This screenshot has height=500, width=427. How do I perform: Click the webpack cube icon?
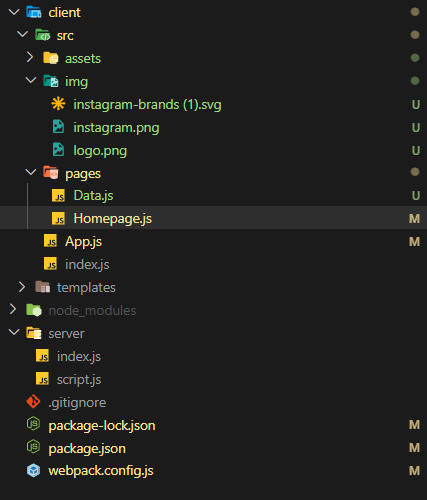click(x=34, y=471)
